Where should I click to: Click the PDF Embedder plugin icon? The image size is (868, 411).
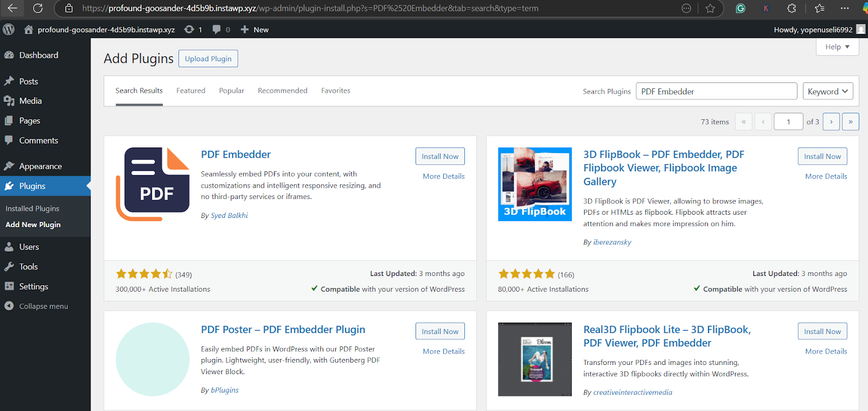[152, 184]
